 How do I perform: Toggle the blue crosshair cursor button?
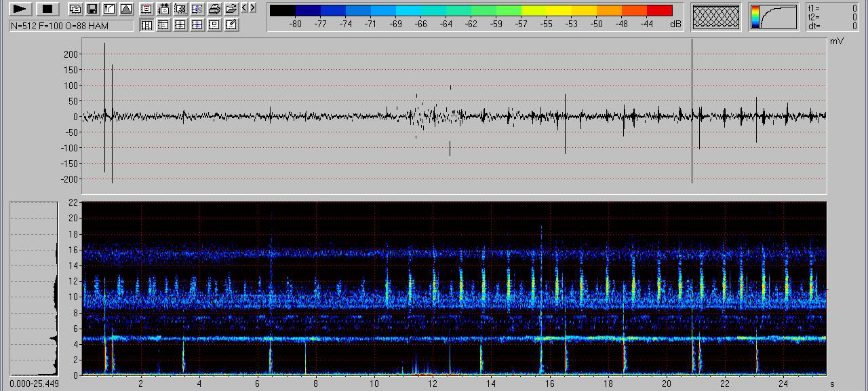[x=197, y=25]
